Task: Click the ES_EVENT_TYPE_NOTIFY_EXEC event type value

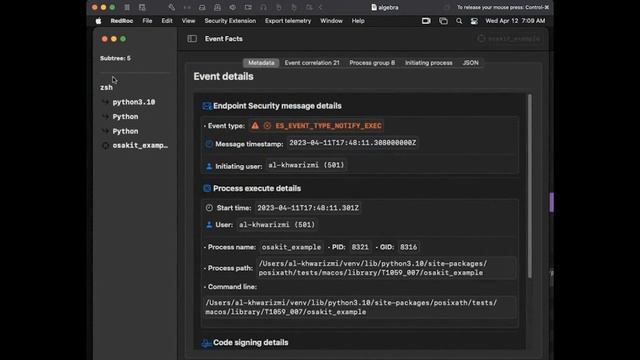Action: (328, 126)
